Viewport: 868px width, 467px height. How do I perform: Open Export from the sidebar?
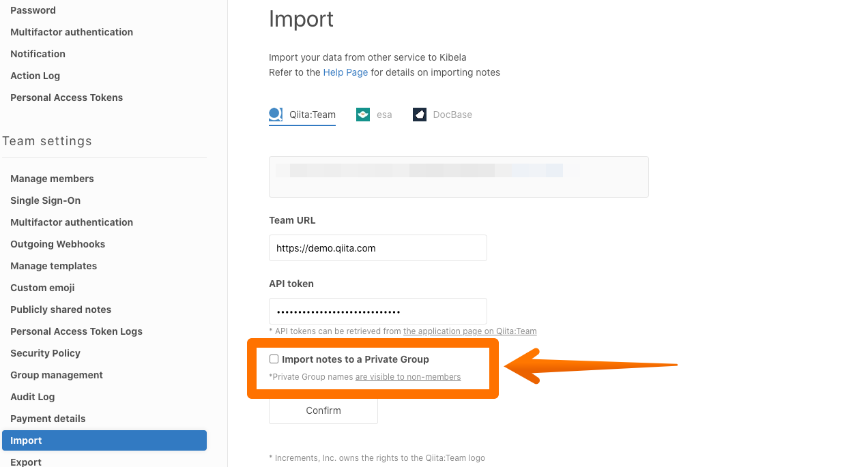[26, 462]
